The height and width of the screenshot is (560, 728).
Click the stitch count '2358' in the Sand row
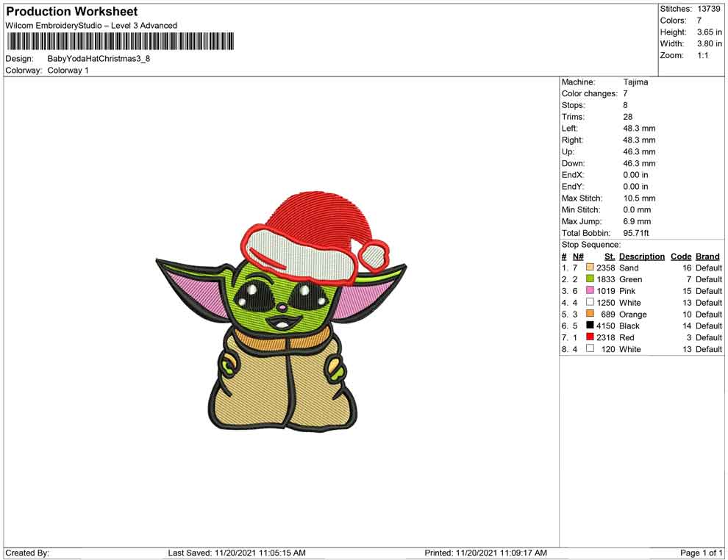605,268
